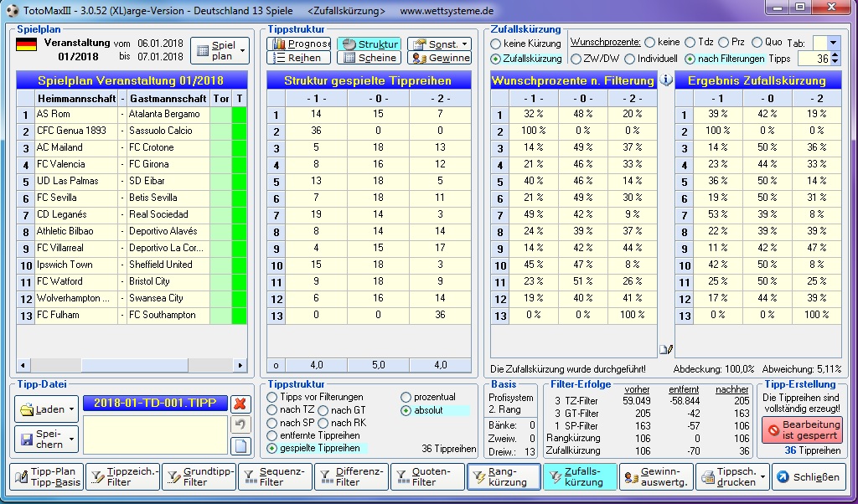Click the Spielplan horizontal scrollbar thumb
858x504 pixels.
click(135, 365)
